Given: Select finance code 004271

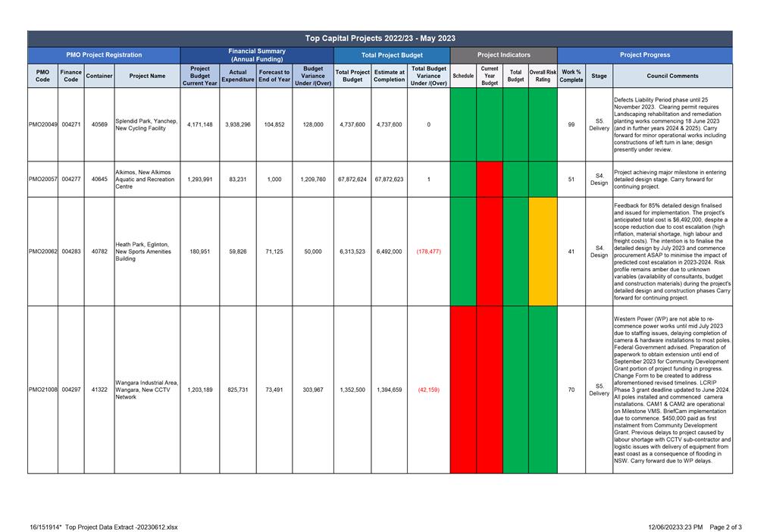Looking at the screenshot, I should pyautogui.click(x=71, y=125).
